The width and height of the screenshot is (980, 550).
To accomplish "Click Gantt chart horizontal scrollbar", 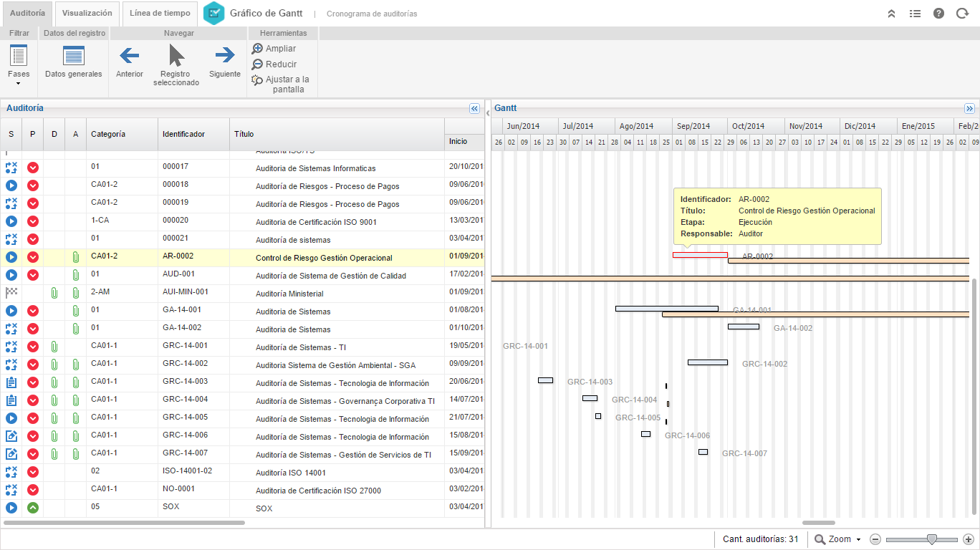I will pos(819,523).
